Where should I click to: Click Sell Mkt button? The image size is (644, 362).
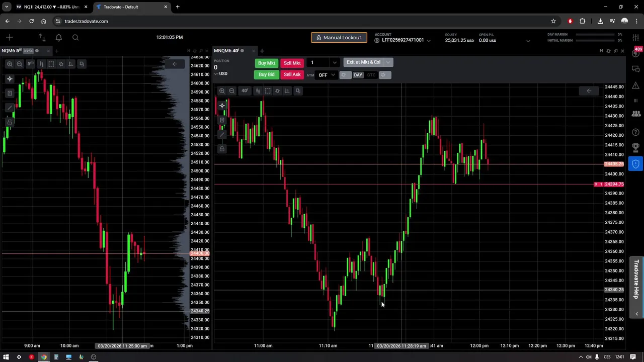(x=292, y=63)
